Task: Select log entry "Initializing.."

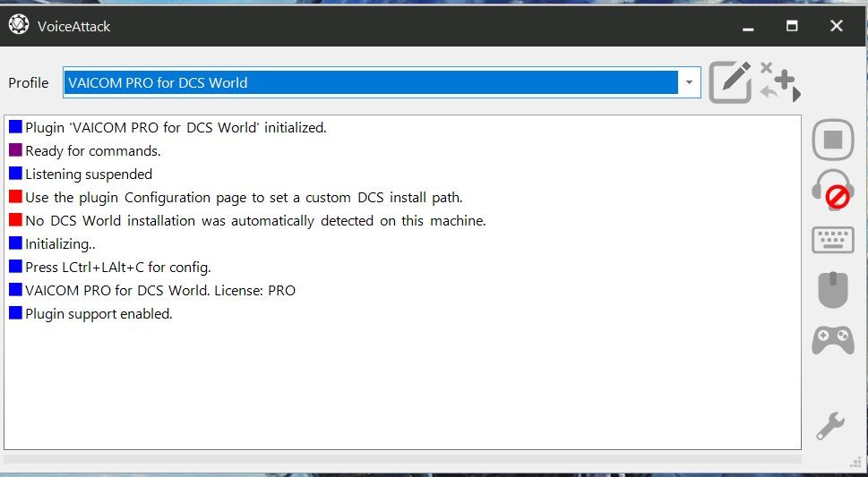Action: pyautogui.click(x=60, y=244)
